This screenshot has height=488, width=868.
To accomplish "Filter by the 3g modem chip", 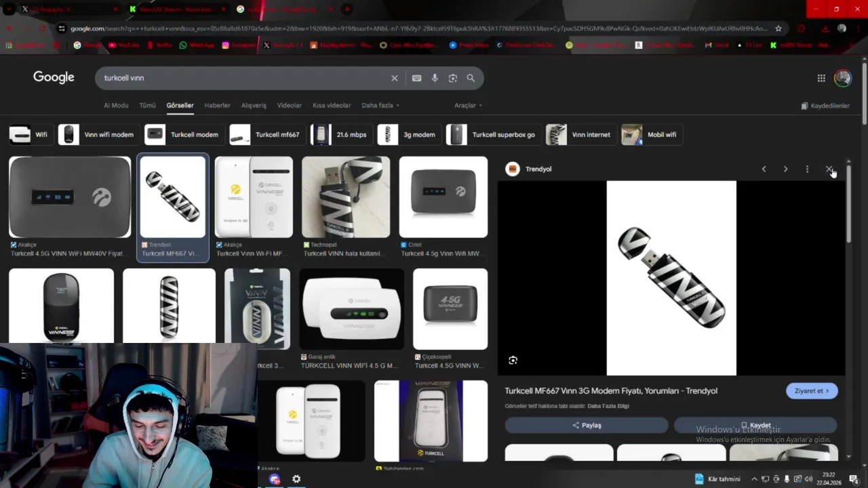I will click(x=408, y=134).
